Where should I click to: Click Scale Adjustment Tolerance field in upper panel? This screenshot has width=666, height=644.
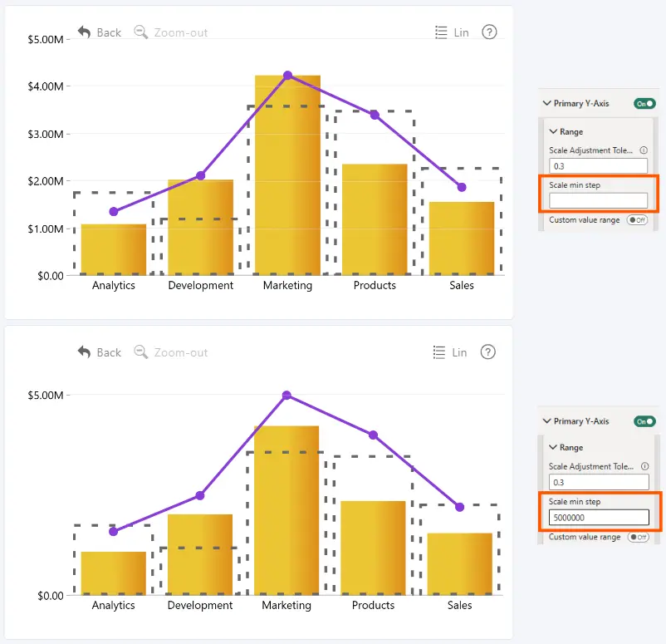pyautogui.click(x=598, y=166)
